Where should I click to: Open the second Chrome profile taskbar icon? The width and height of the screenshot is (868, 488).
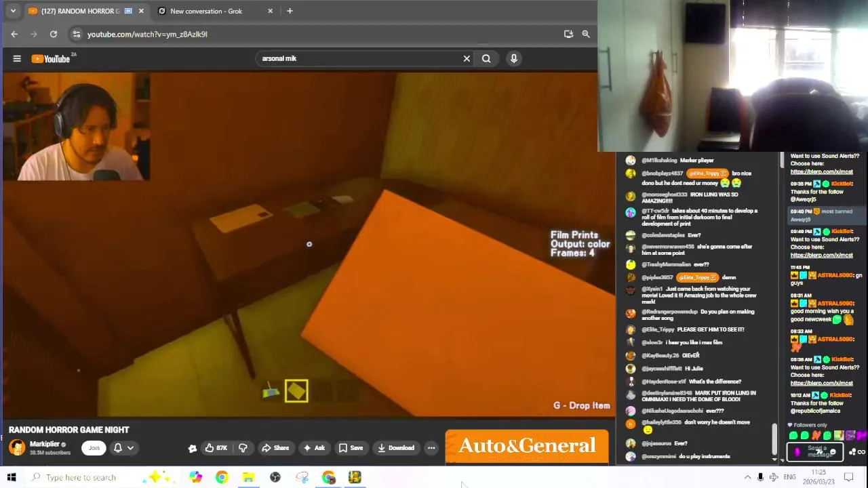click(328, 477)
